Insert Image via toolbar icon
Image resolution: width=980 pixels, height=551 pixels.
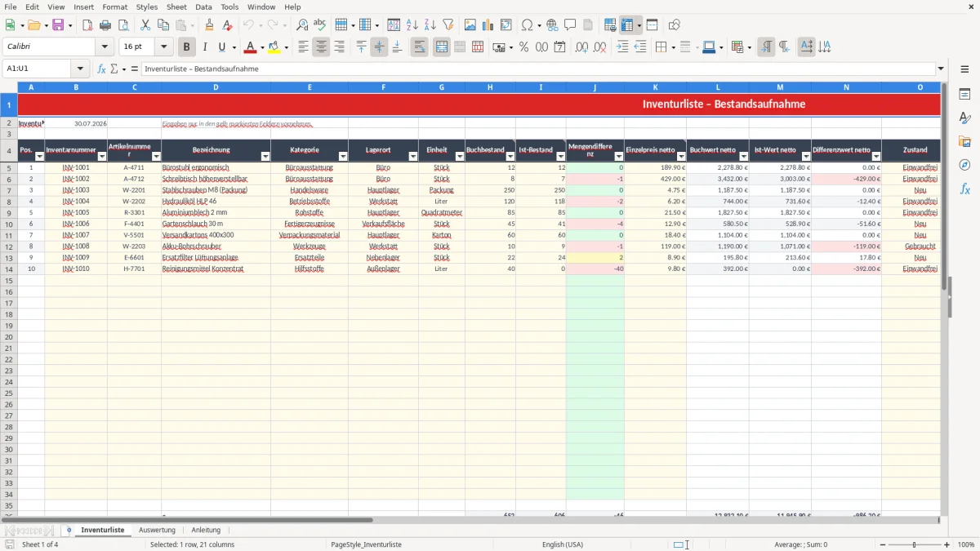click(470, 25)
